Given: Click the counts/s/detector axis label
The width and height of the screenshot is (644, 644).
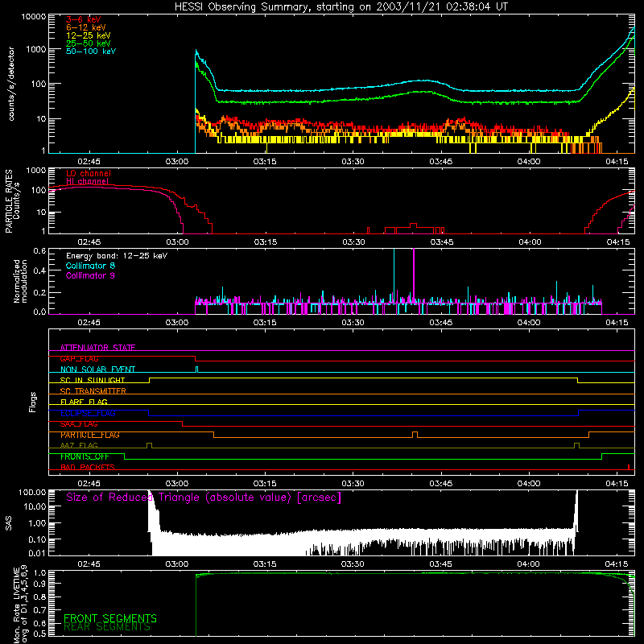Looking at the screenshot, I should 11,84.
